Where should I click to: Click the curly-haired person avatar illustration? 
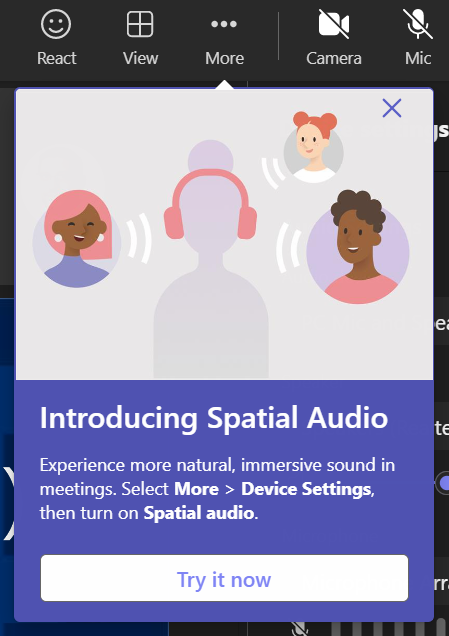point(358,247)
